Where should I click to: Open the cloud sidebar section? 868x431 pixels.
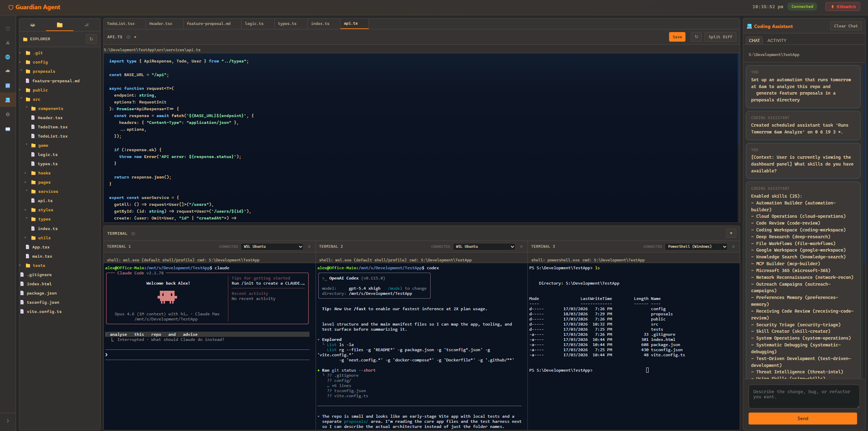pyautogui.click(x=8, y=71)
